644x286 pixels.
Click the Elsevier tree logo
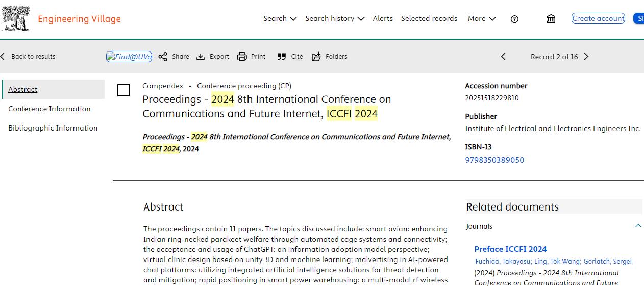click(x=16, y=19)
